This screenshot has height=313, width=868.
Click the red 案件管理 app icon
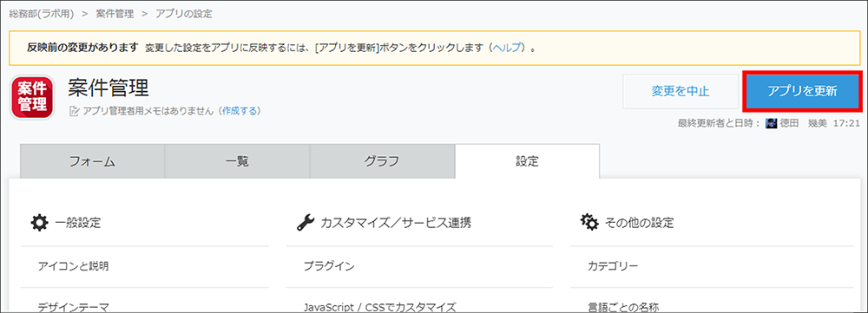click(x=32, y=97)
